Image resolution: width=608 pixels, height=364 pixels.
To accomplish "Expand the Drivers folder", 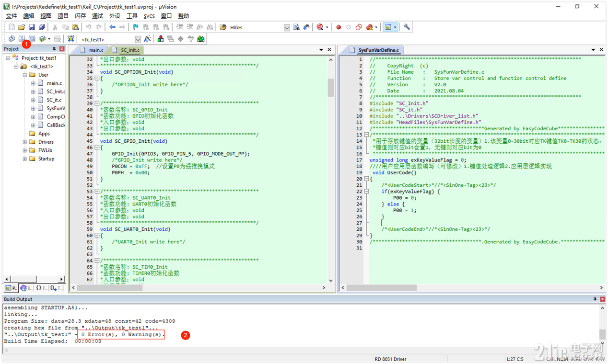I will [x=24, y=142].
